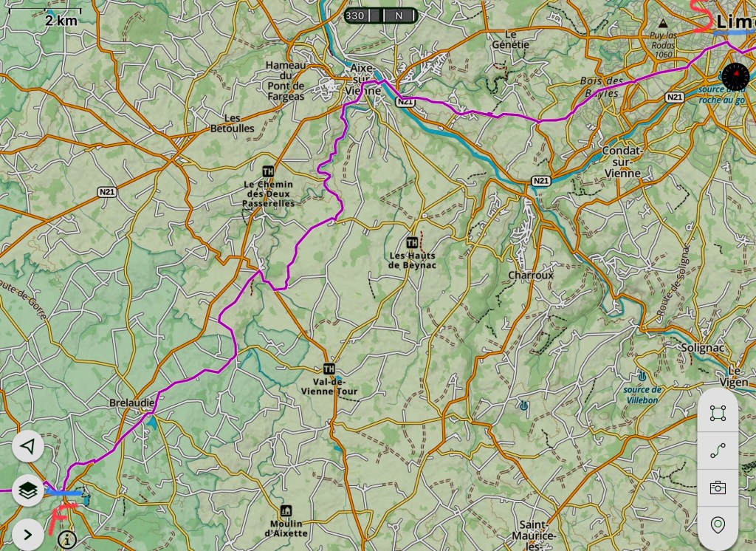Image resolution: width=756 pixels, height=551 pixels.
Task: Click the Puy las Rodas peak marker
Action: 664,23
